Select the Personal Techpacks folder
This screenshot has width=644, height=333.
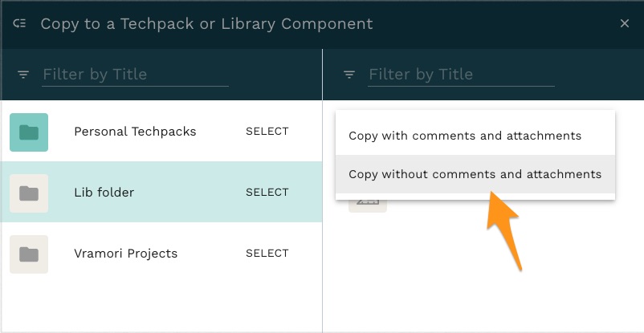(x=267, y=132)
